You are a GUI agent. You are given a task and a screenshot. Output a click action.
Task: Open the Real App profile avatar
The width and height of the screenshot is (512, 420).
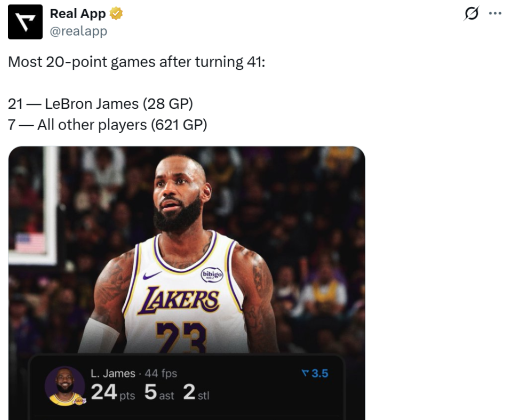coord(25,22)
